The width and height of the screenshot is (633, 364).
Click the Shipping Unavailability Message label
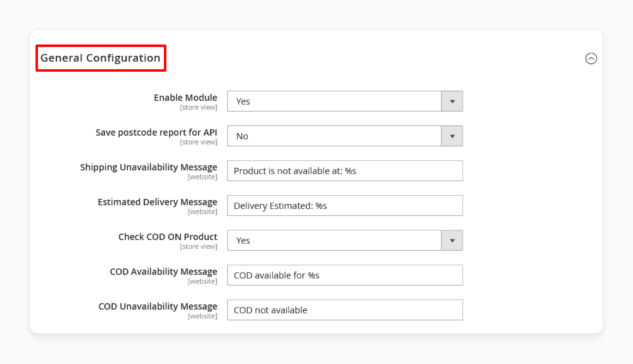pos(149,167)
